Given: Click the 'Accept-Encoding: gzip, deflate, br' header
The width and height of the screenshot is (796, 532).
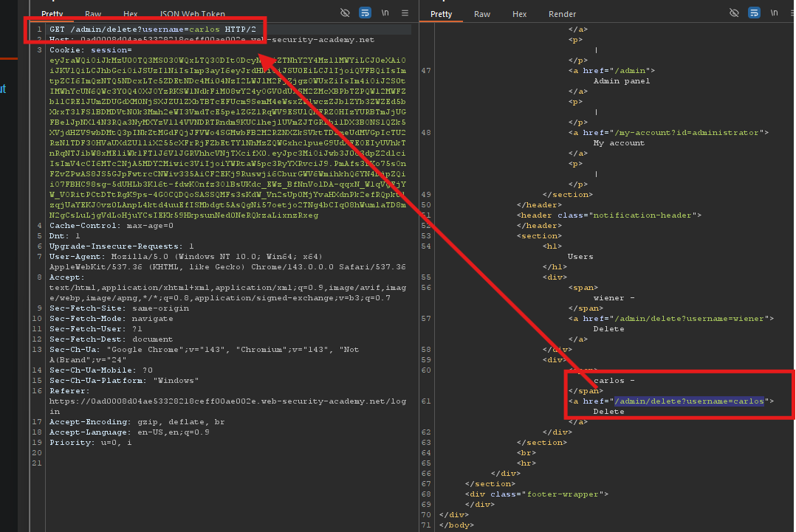Looking at the screenshot, I should pyautogui.click(x=137, y=422).
